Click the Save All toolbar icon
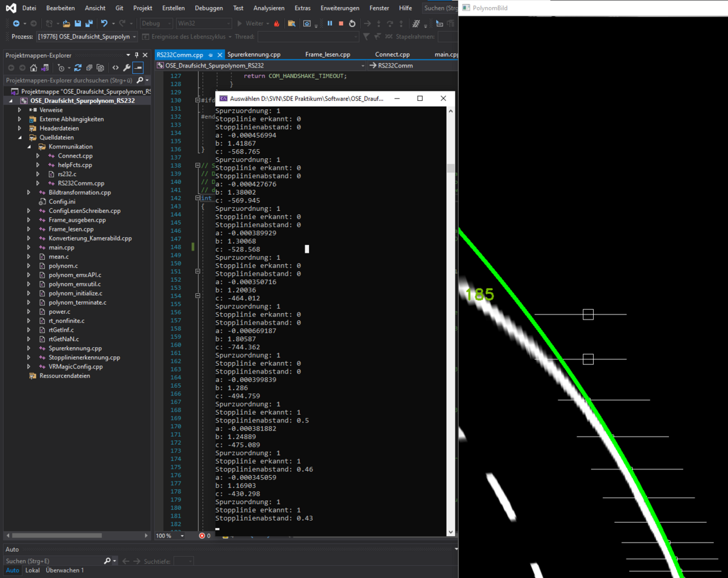728x578 pixels. pyautogui.click(x=89, y=24)
